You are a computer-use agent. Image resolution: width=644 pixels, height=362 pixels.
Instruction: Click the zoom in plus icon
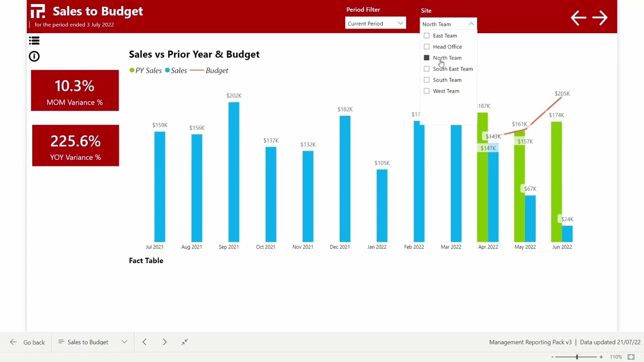pyautogui.click(x=601, y=357)
